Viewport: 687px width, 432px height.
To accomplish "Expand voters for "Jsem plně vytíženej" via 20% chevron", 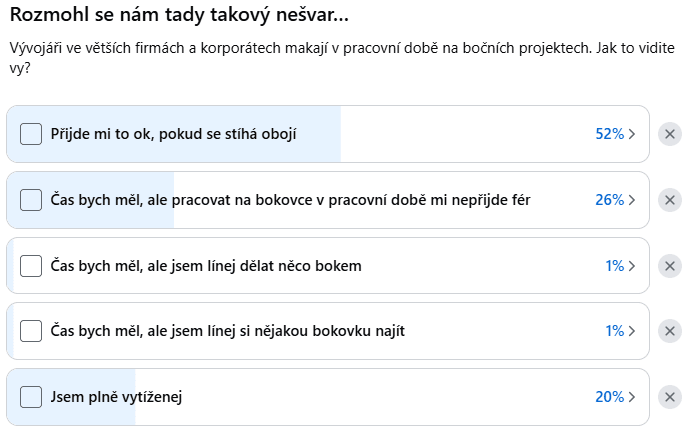I will click(x=632, y=397).
